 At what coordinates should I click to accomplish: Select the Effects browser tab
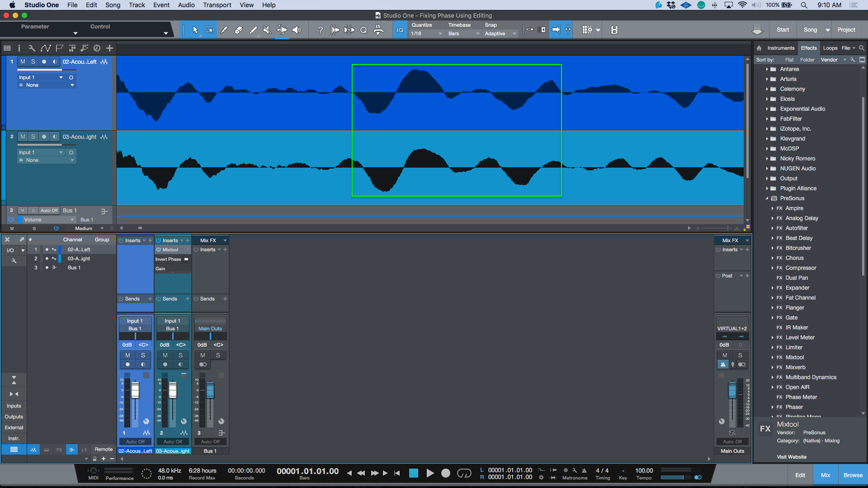(x=809, y=48)
